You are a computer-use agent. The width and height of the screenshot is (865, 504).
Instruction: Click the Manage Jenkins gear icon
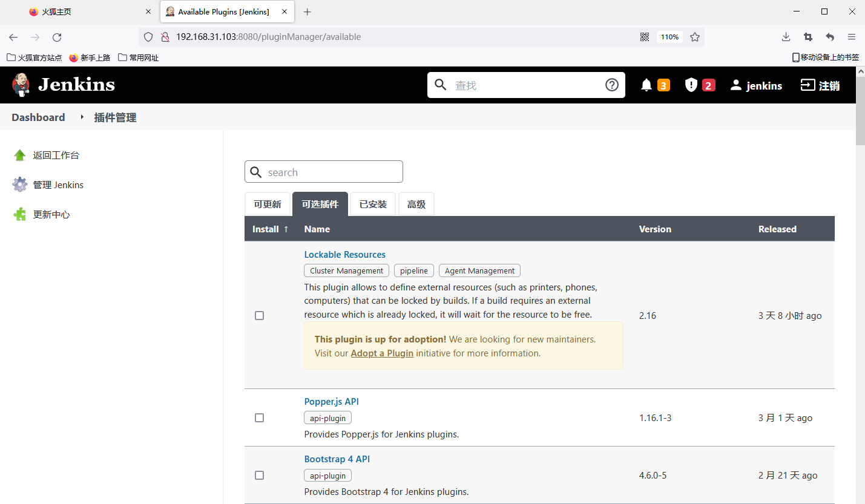(20, 185)
